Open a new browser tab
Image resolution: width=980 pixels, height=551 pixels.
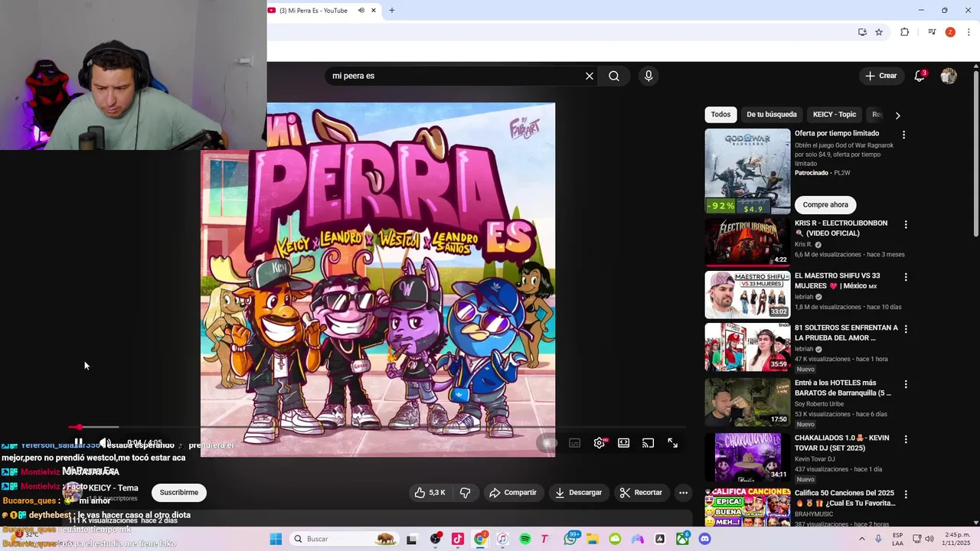click(392, 11)
